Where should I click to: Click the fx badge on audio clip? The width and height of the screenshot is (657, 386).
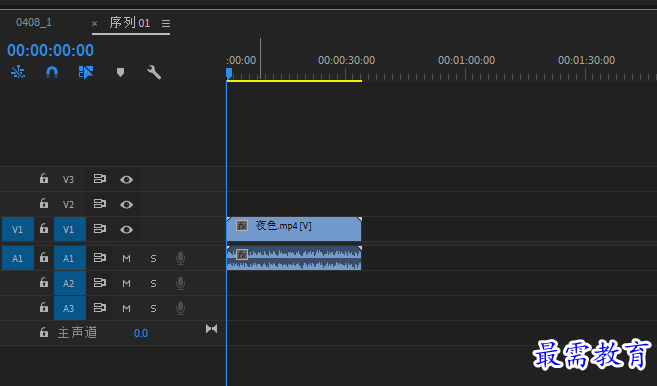[x=242, y=254]
